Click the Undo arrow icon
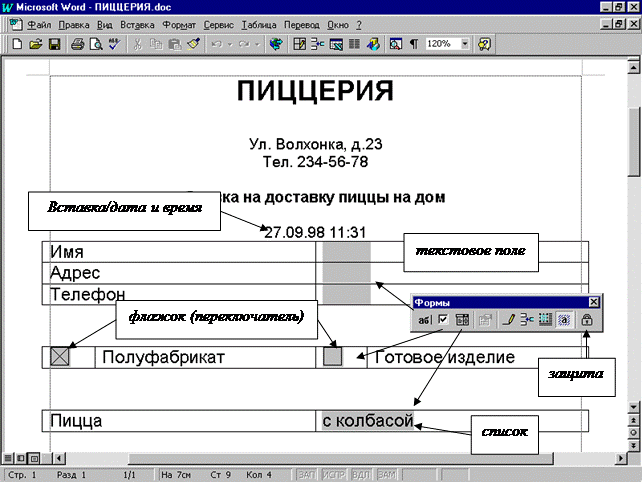642x482 pixels. [x=217, y=44]
